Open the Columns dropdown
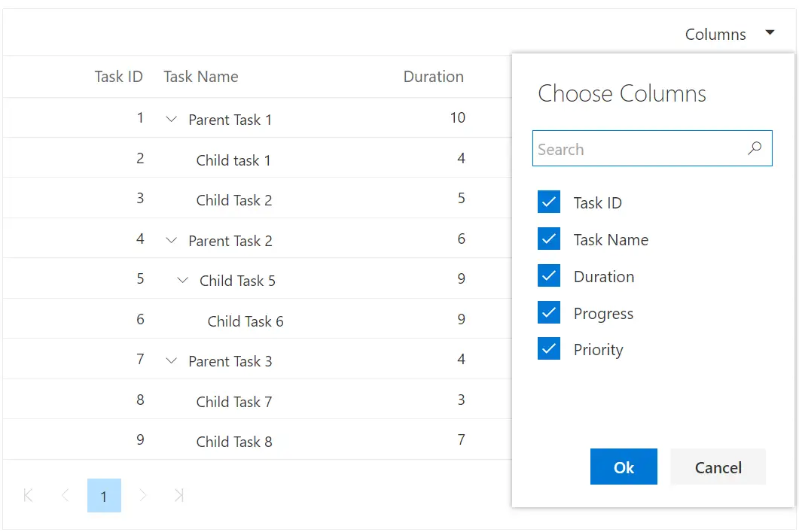The width and height of the screenshot is (799, 532). (x=770, y=32)
